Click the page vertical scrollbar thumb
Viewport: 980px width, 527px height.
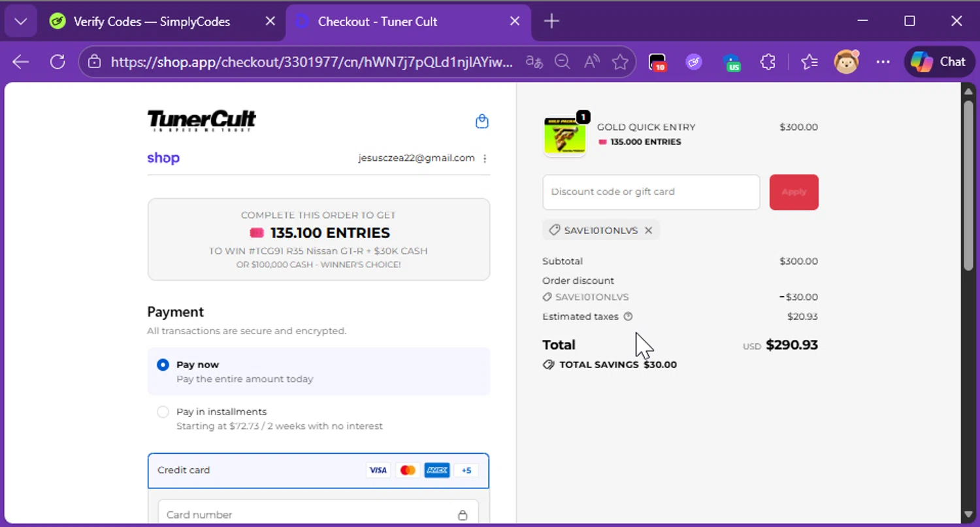(x=968, y=184)
